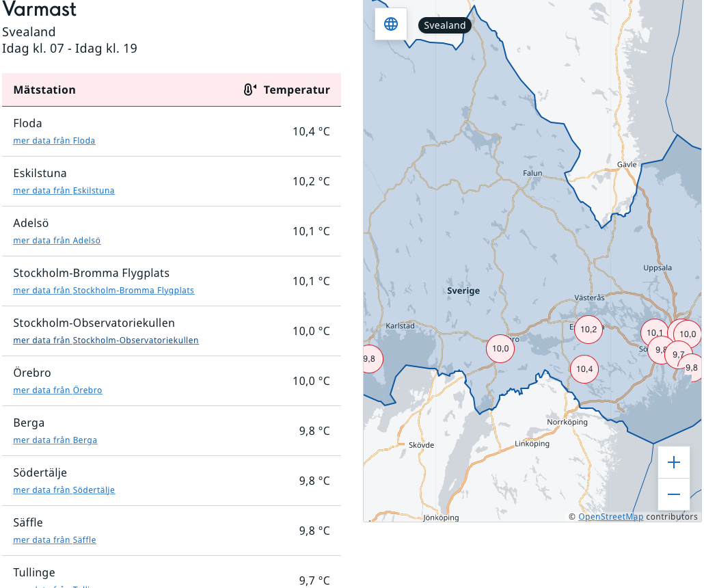The height and width of the screenshot is (588, 704).
Task: Select the 9,7 temperature marker on map
Action: click(677, 355)
